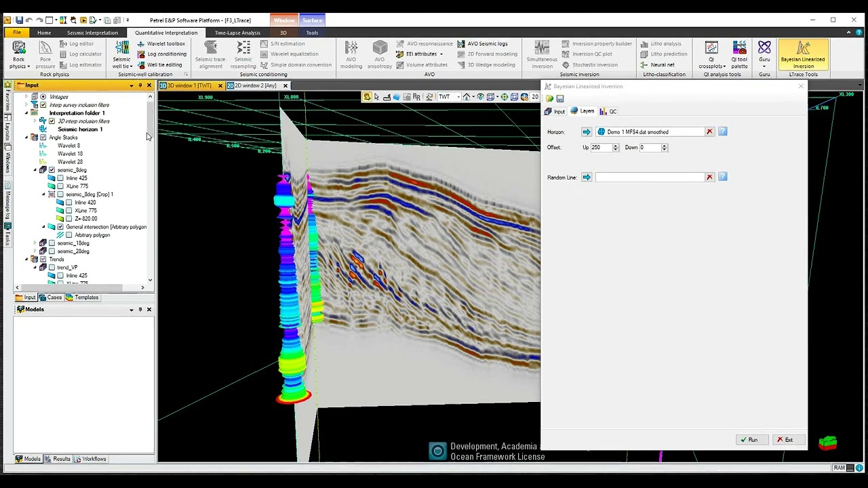
Task: Toggle seismic_8deg checkbox
Action: click(x=52, y=170)
